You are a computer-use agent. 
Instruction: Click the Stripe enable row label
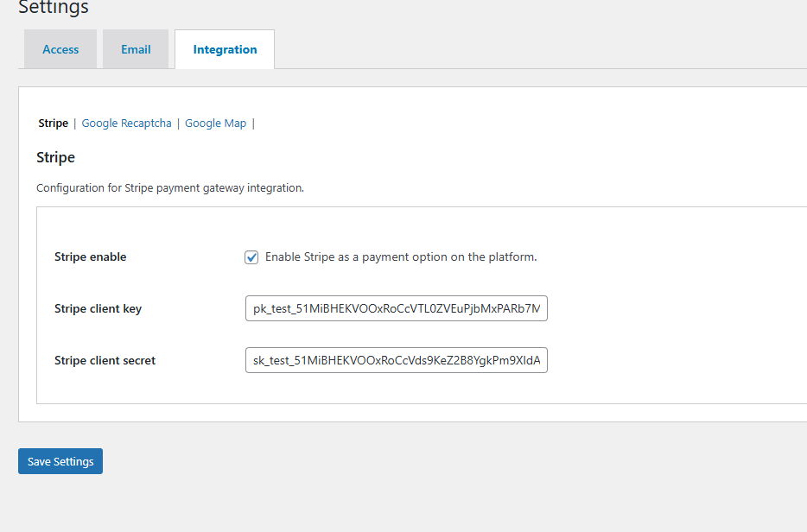(90, 256)
